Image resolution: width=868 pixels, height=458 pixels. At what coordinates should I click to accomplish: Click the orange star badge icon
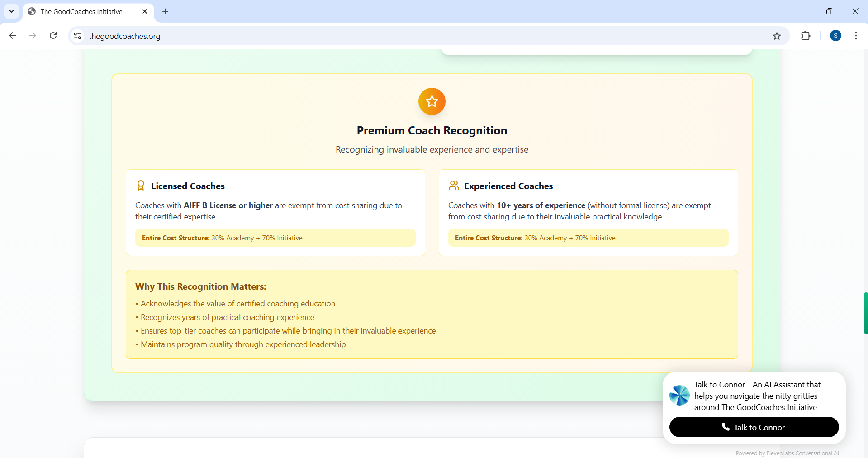(432, 101)
